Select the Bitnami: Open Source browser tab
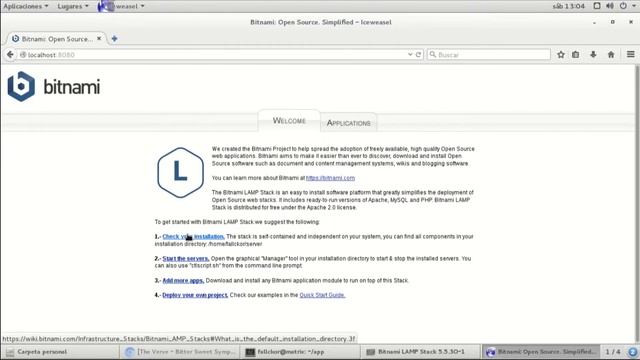This screenshot has height=360, width=640. click(x=57, y=39)
